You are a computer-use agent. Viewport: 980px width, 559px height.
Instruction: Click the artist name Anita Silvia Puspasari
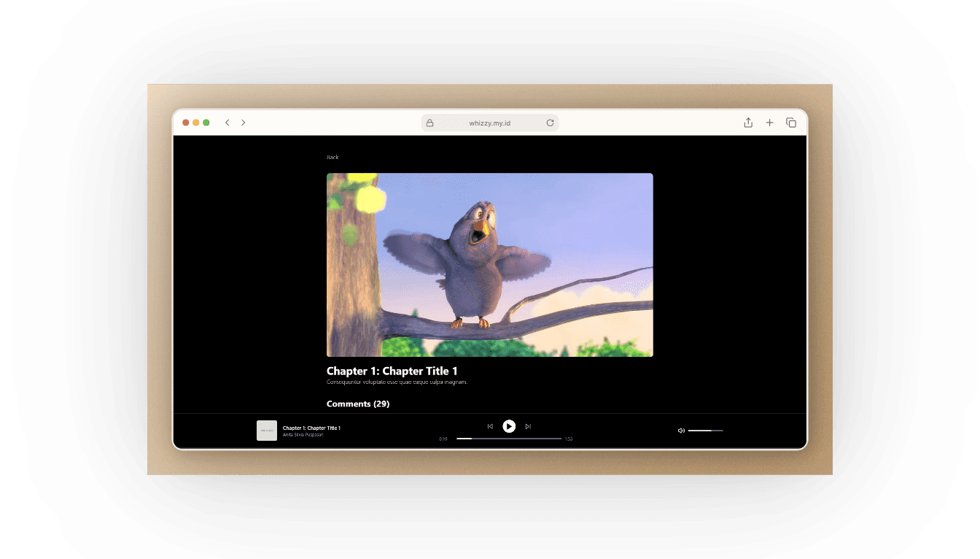coord(303,435)
